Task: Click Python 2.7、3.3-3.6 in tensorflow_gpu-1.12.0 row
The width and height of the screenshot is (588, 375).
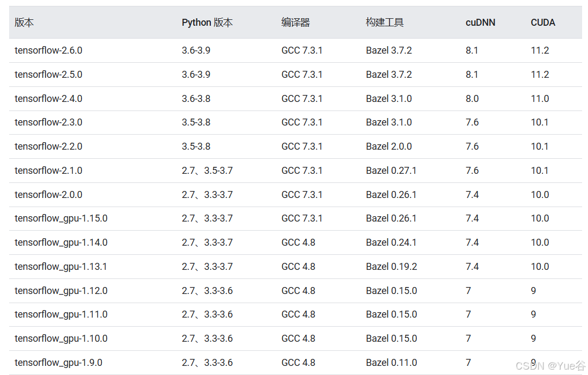Action: tap(208, 291)
